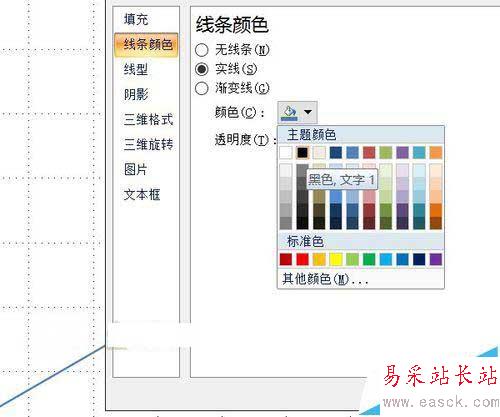The height and width of the screenshot is (417, 500).
Task: Pick lightest gray shade under white
Action: [286, 170]
